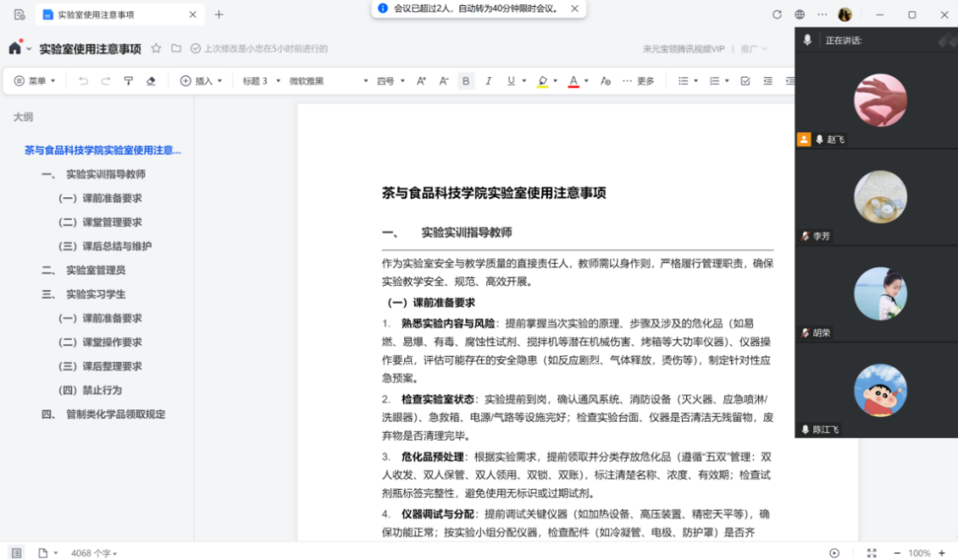
Task: Open the 四号 font size dropdown
Action: [391, 81]
